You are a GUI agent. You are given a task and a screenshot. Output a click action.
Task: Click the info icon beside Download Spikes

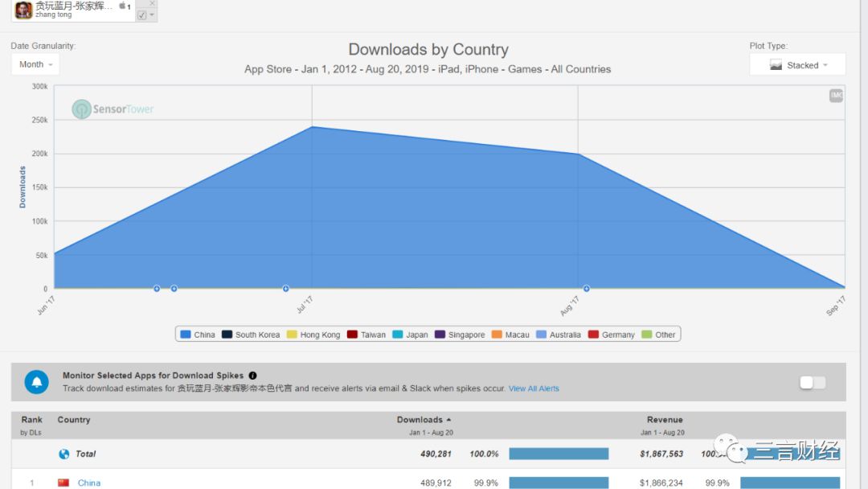[252, 376]
